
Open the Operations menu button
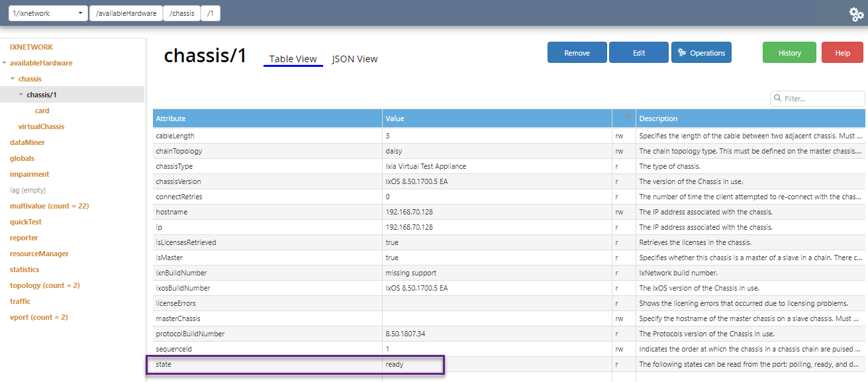[701, 53]
